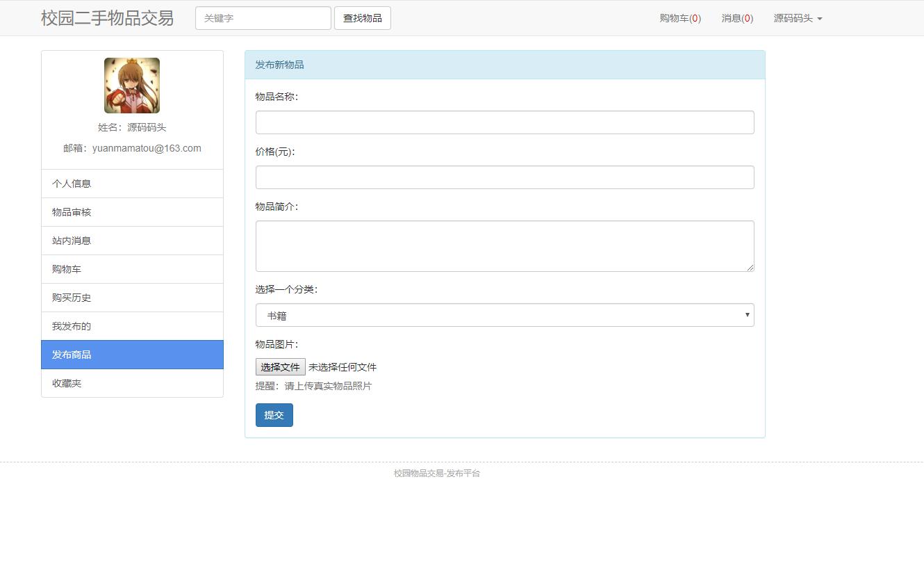Viewport: 924px width, 566px height.
Task: Click the 物品名称 input field
Action: pyautogui.click(x=504, y=122)
